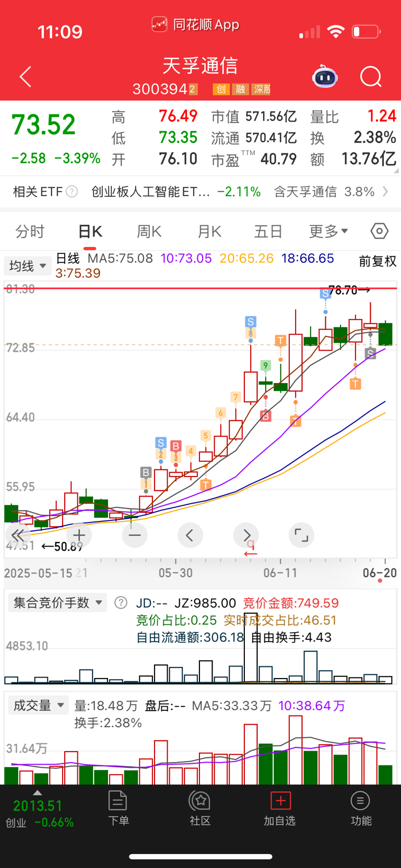Open the AI robot assistant icon
The width and height of the screenshot is (401, 868).
[x=325, y=77]
